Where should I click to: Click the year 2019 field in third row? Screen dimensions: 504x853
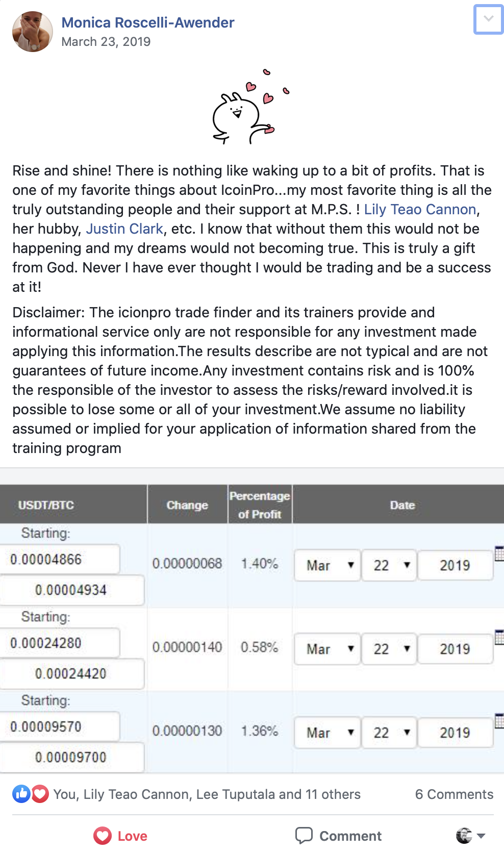[x=455, y=733]
